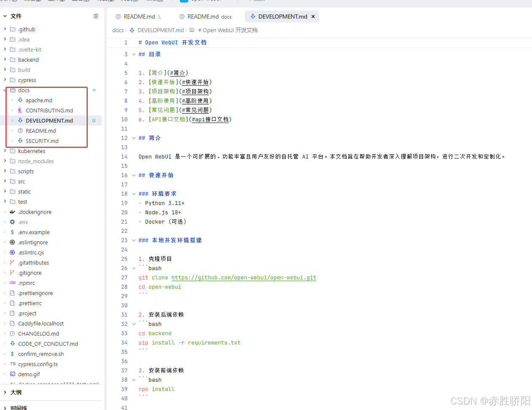Click the .env.example dollar icon

13,232
